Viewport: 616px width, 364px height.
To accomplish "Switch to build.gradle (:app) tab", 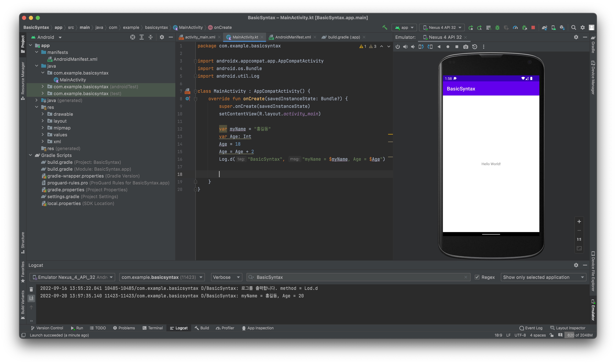I will pyautogui.click(x=344, y=37).
